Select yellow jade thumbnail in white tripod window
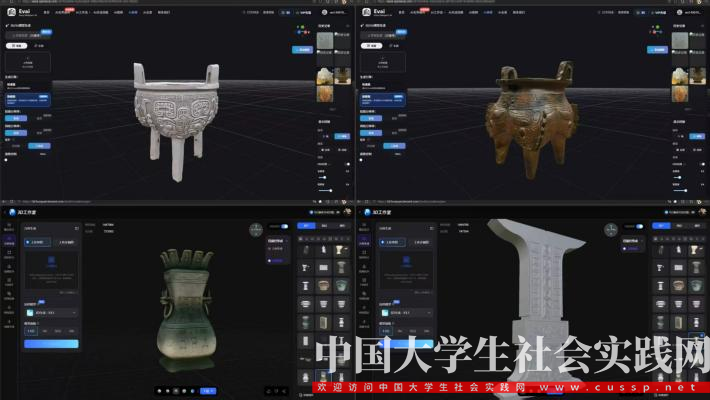710x400 pixels. (325, 76)
